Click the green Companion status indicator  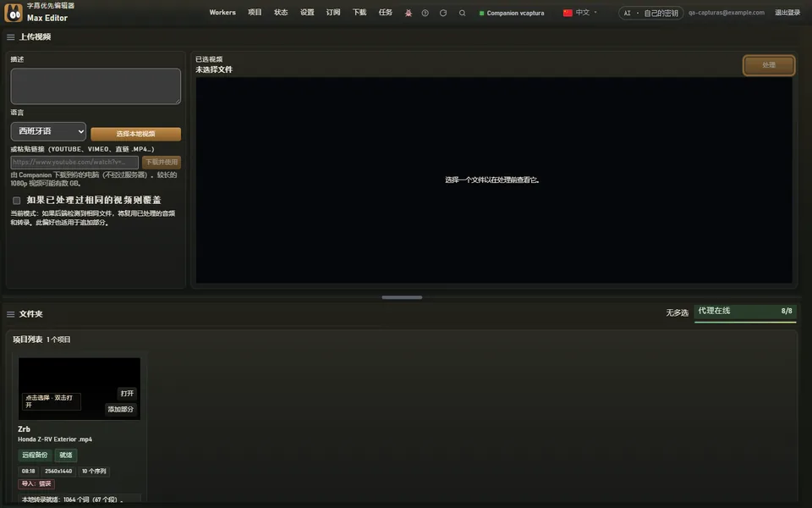click(x=481, y=13)
